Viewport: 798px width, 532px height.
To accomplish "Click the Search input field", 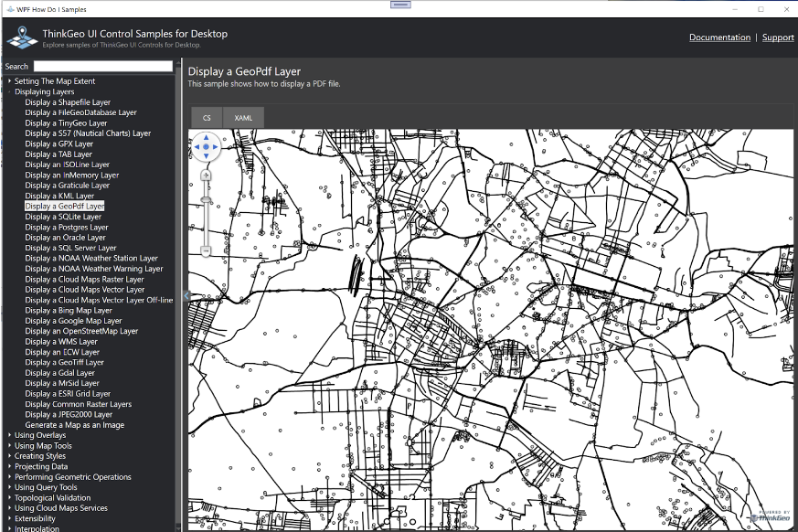I will [x=103, y=67].
